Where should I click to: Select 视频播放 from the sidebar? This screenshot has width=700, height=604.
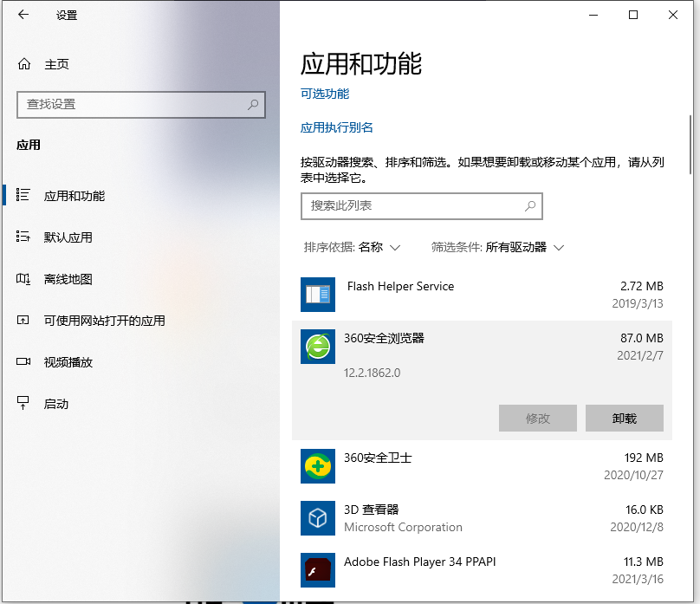[x=68, y=362]
